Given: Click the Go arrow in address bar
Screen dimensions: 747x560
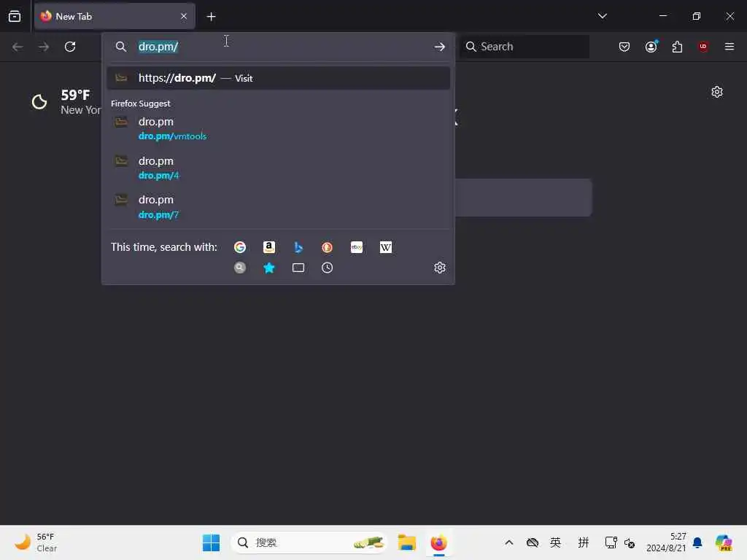Looking at the screenshot, I should click(x=439, y=47).
